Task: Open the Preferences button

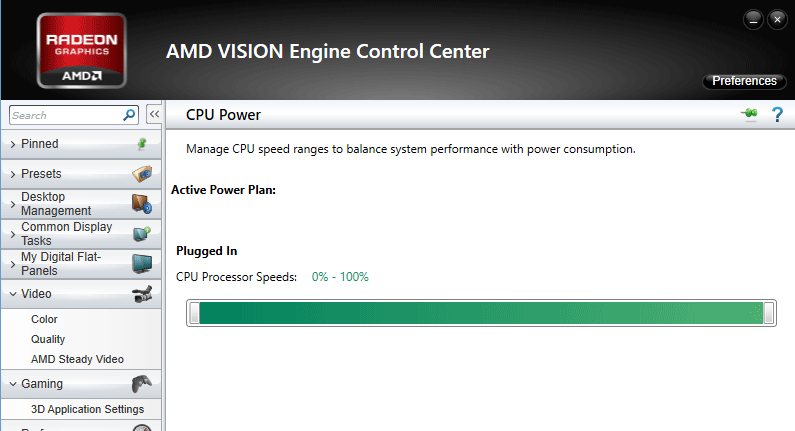Action: click(744, 81)
